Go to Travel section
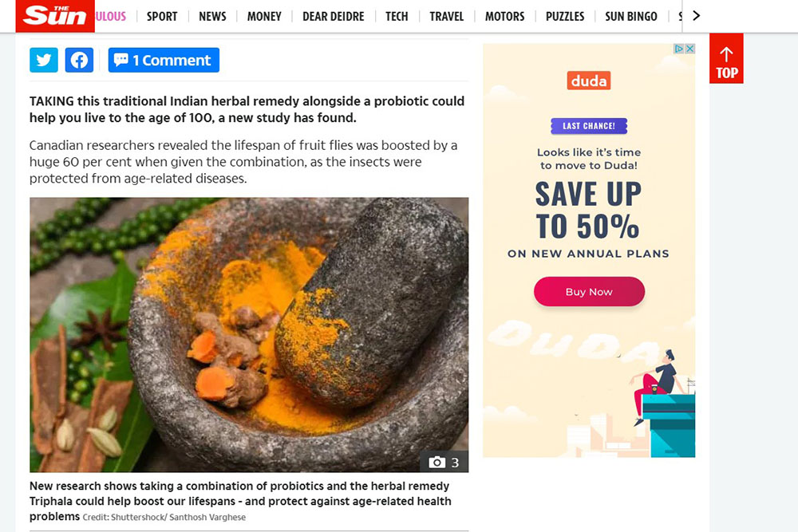Image resolution: width=798 pixels, height=532 pixels. coord(446,17)
